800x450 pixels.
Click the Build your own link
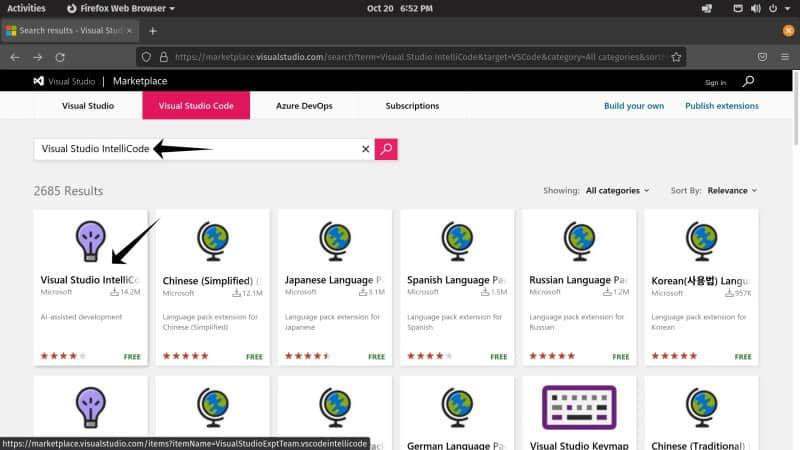(634, 106)
